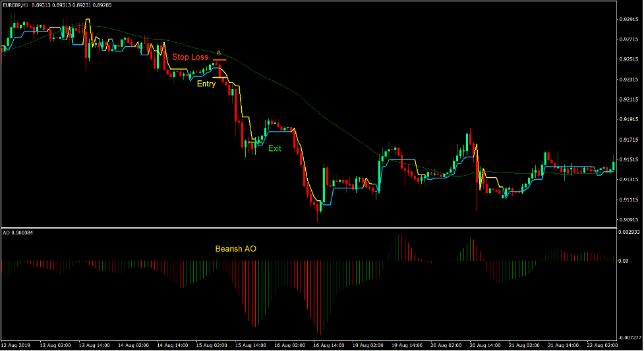Click price level 0.91115 on axis
This screenshot has width=644, height=351.
tap(629, 200)
